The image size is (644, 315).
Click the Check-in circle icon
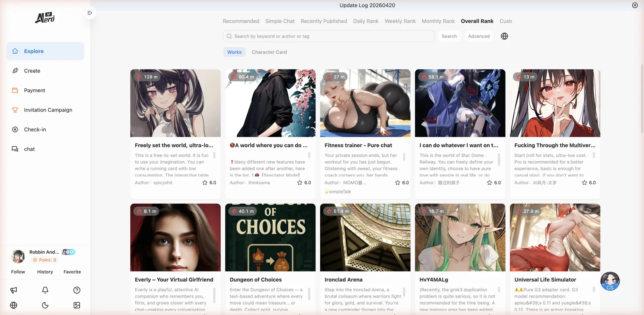point(15,130)
